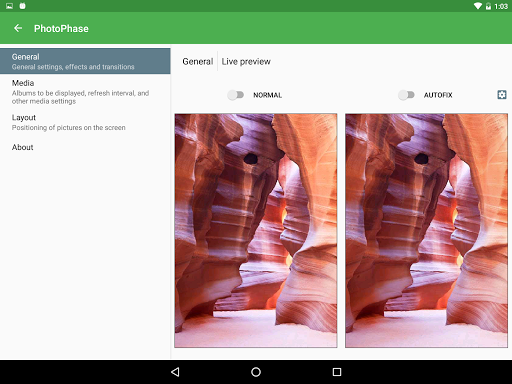512x384 pixels.
Task: Select the AUTOFIX canyon preview image
Action: 426,230
